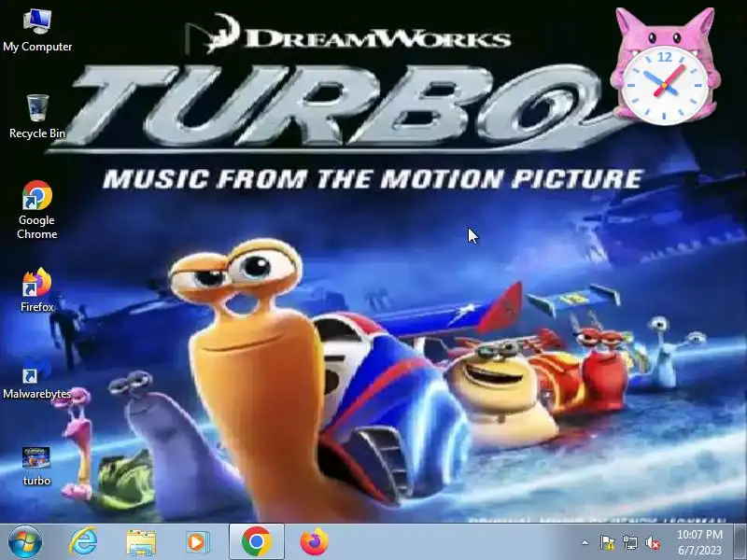Open the network status tray icon
This screenshot has width=747, height=560.
coord(629,542)
